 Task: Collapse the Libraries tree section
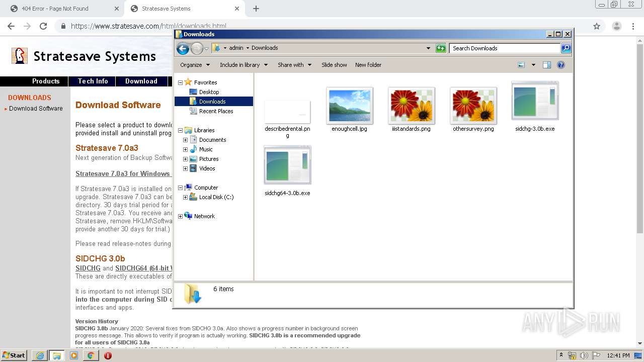(x=180, y=130)
